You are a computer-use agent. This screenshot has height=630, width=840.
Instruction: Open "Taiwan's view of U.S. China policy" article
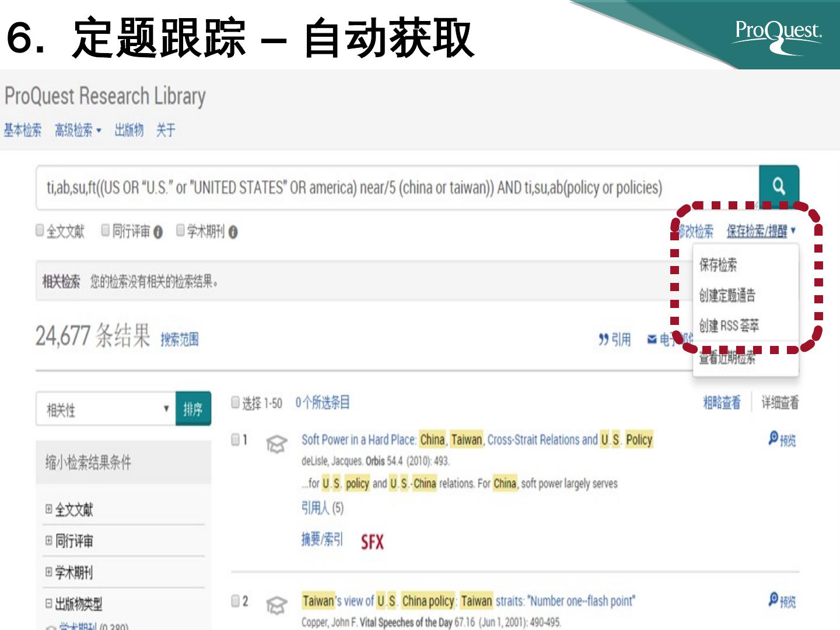(x=468, y=600)
